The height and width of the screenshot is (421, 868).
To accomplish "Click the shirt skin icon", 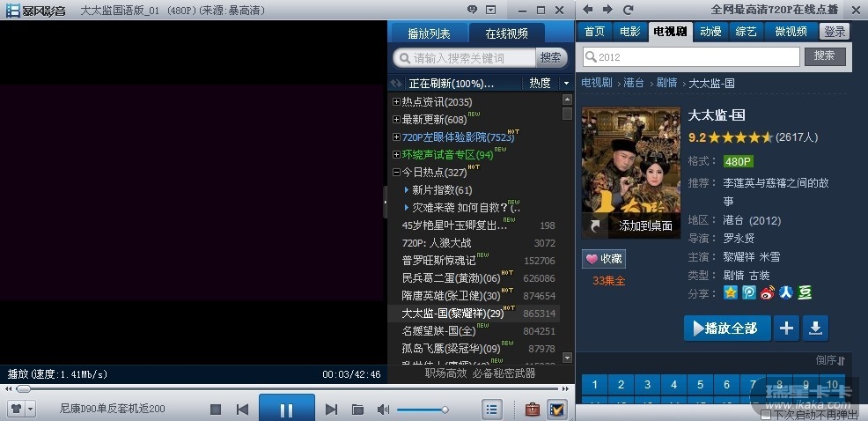I will coord(17,410).
